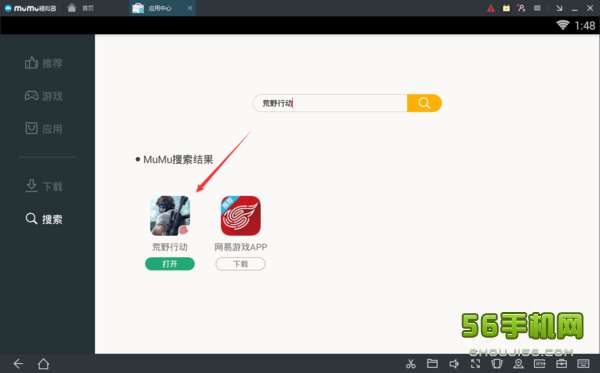
Task: Click the 下载 button under 网易游戏APP
Action: 240,264
